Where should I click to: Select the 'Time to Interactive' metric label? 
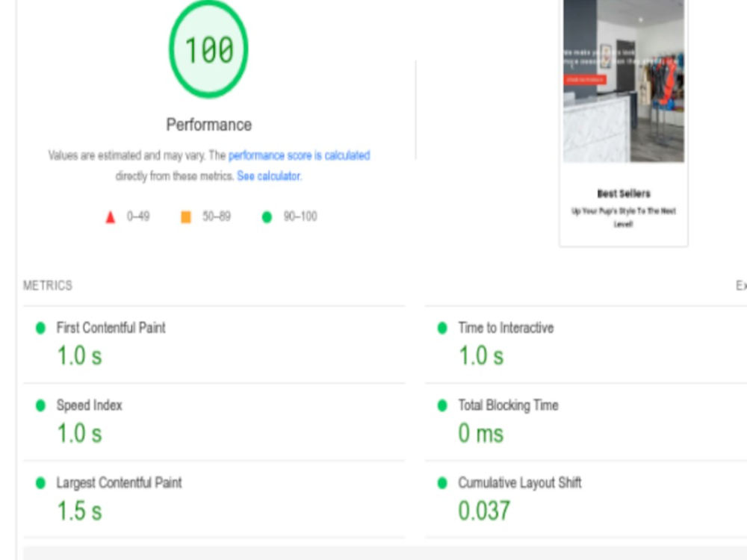(x=506, y=328)
